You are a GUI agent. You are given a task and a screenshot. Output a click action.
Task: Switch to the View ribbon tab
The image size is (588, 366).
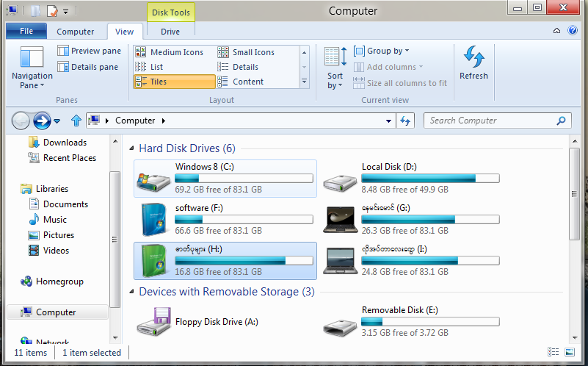click(125, 32)
